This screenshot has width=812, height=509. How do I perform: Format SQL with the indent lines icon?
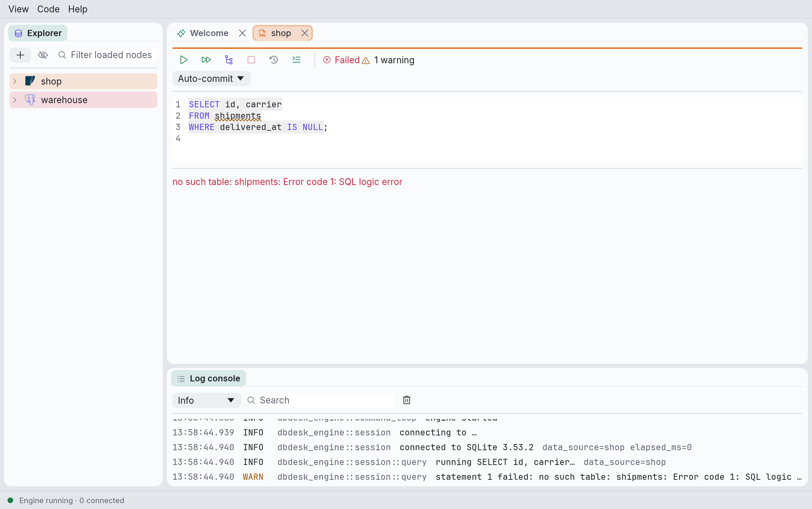(x=296, y=60)
